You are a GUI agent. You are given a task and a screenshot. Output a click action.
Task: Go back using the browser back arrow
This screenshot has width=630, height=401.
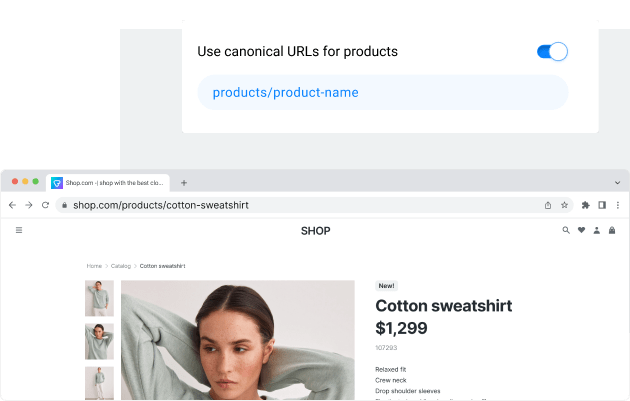(x=12, y=205)
